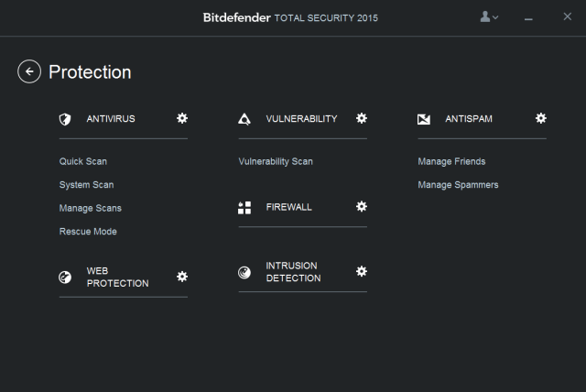Click the Vulnerability triangle icon

tap(244, 119)
